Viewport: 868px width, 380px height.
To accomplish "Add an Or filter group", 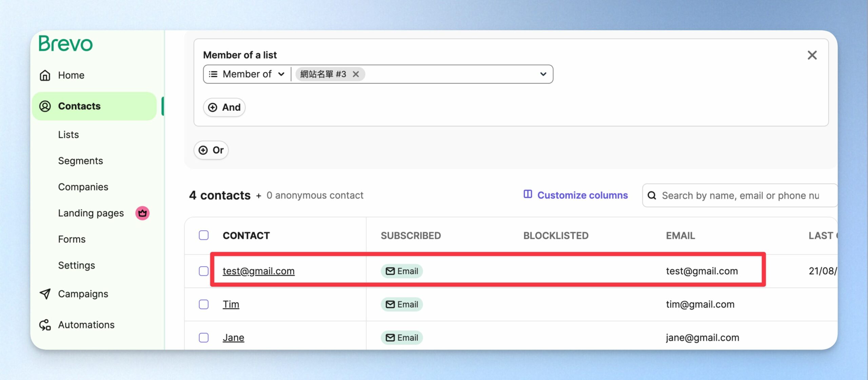I will click(x=211, y=150).
